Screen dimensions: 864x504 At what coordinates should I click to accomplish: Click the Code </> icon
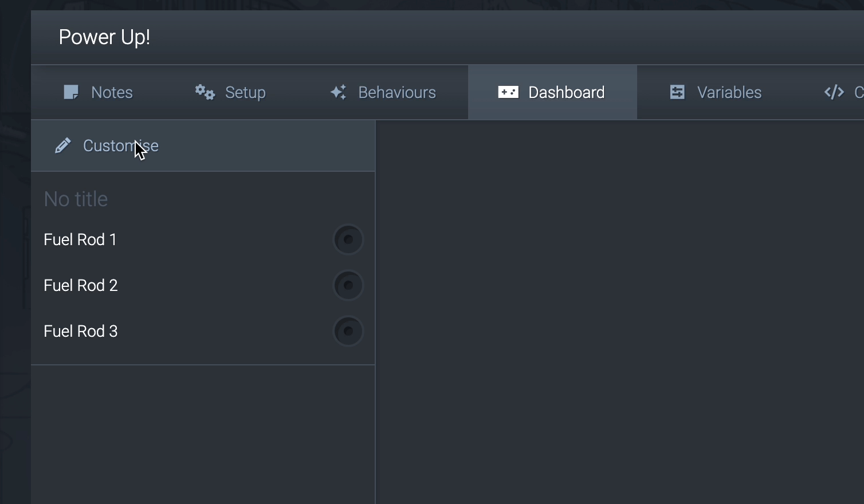833,92
